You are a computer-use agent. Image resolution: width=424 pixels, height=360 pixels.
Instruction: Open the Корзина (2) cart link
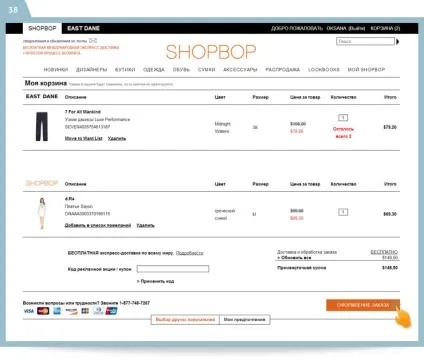(385, 28)
